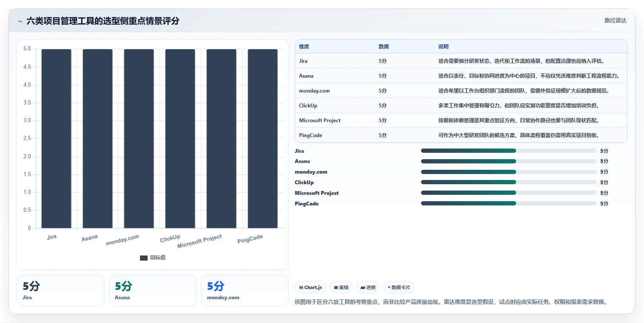
Task: Click the 5分 score in the PingCode table row
Action: (383, 135)
